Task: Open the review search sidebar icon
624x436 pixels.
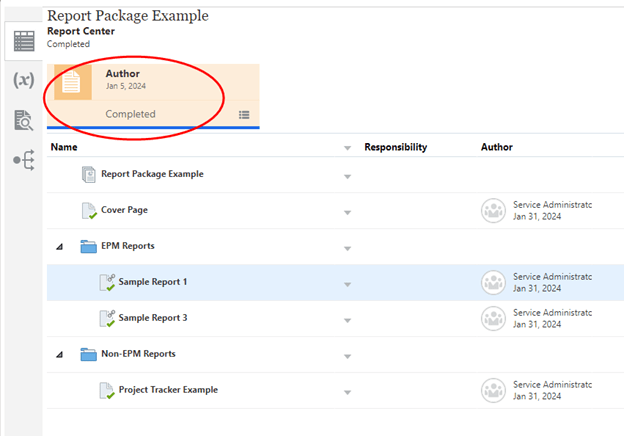Action: click(22, 120)
